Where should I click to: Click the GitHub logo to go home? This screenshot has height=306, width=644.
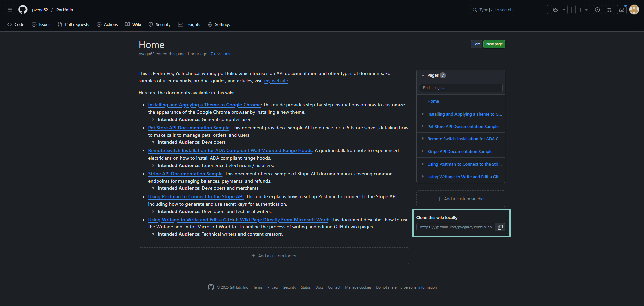click(x=22, y=10)
